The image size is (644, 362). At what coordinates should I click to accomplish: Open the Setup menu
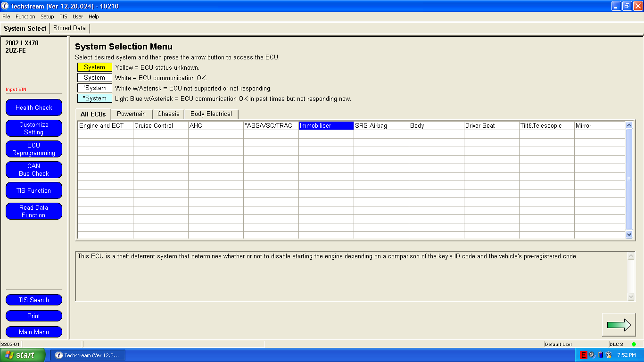tap(47, 16)
